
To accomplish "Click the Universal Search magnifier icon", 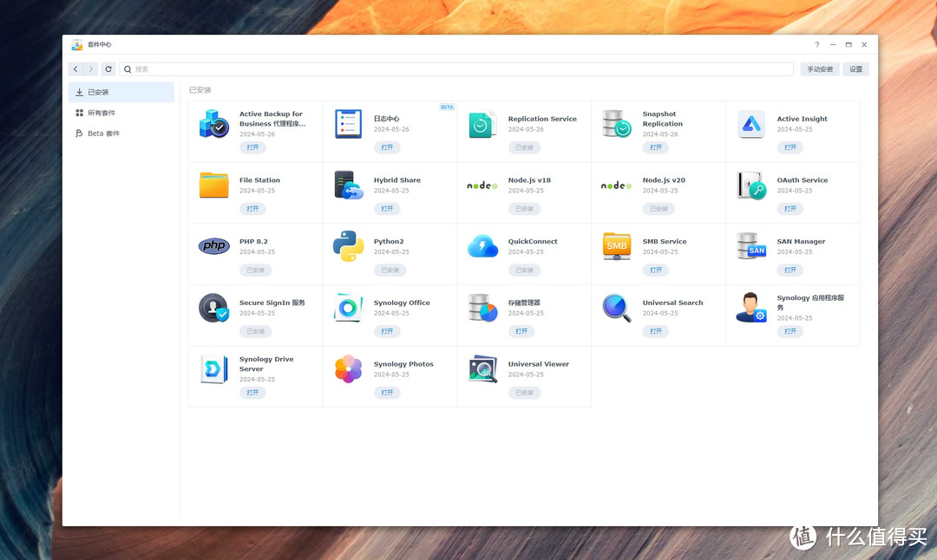I will (617, 308).
